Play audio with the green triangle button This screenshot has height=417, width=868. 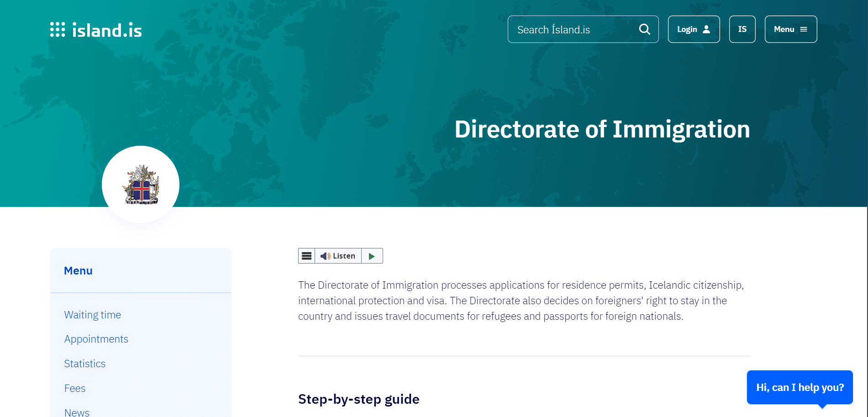pos(372,256)
